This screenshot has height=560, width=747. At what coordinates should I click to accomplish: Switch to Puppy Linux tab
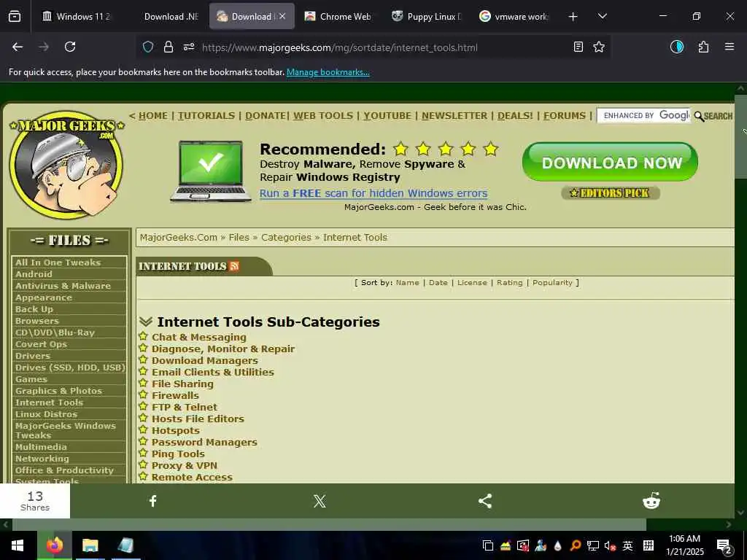[x=426, y=17]
